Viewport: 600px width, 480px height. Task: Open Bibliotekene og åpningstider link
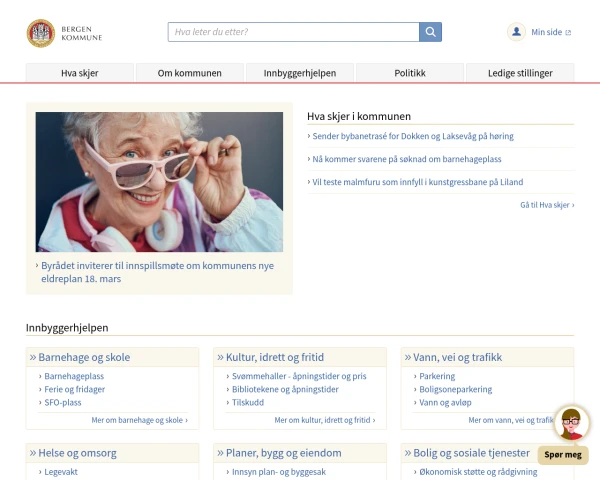coord(285,389)
